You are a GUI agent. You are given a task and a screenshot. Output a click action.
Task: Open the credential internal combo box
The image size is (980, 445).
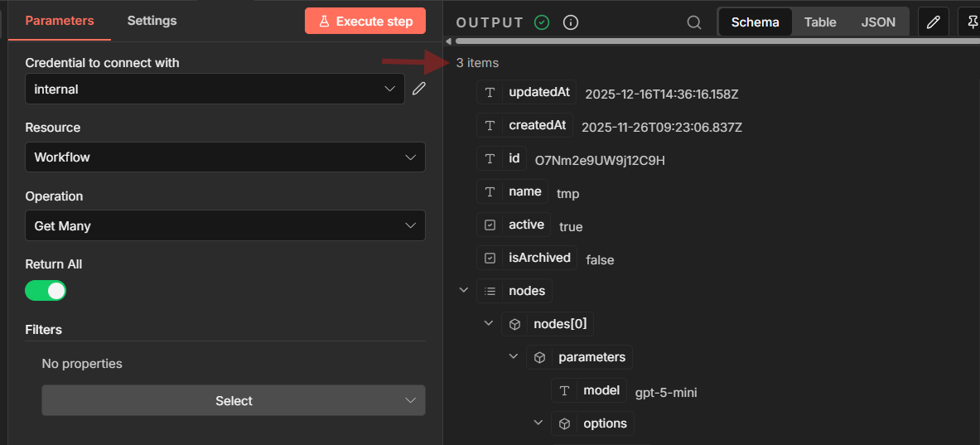[x=215, y=89]
